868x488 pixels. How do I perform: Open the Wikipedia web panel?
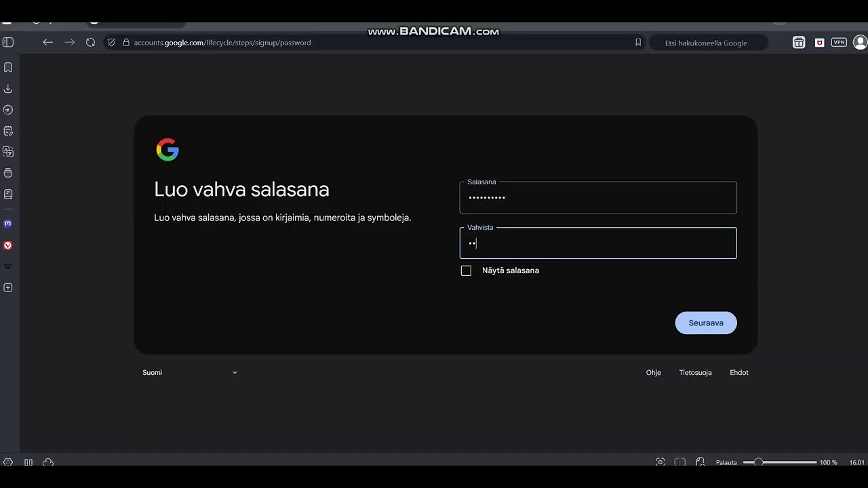tap(8, 266)
